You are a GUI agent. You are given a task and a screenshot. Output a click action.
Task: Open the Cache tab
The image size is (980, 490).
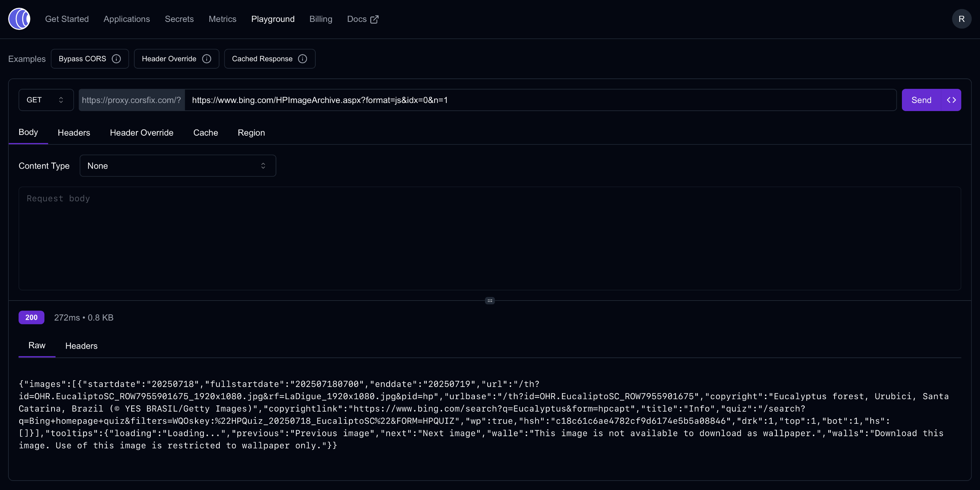click(x=205, y=133)
